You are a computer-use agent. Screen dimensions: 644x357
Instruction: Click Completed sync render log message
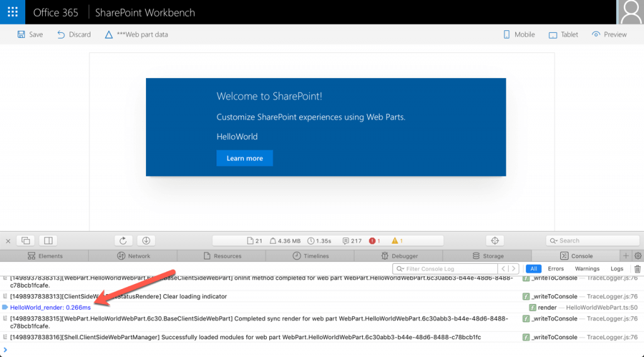[258, 322]
